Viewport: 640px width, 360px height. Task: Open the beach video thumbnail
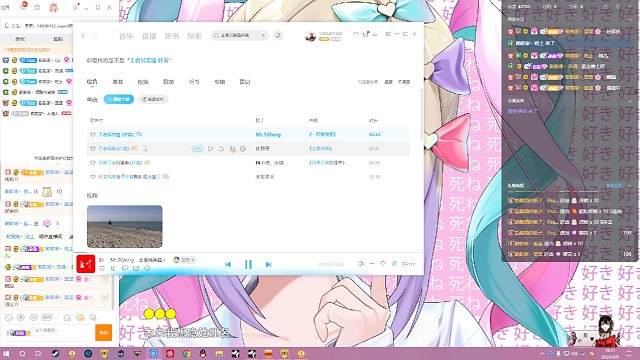point(124,227)
